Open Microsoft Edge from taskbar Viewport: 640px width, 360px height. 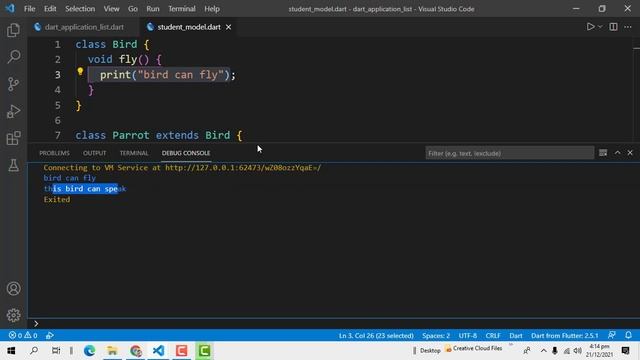coord(89,351)
